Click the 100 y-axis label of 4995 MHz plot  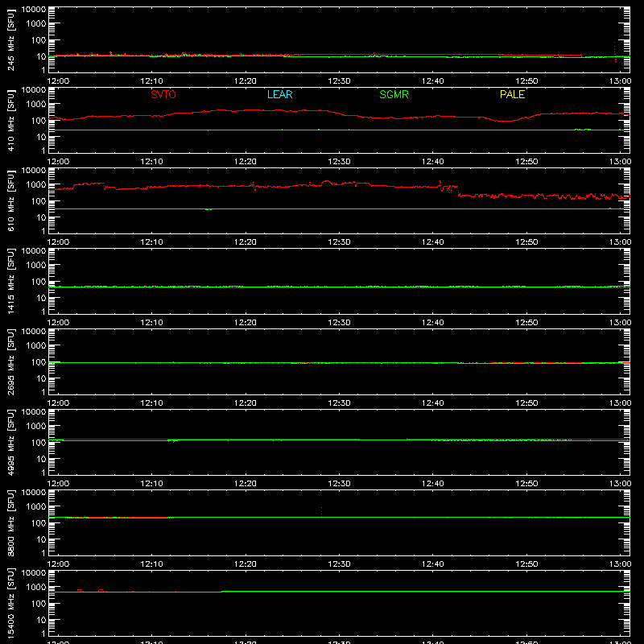click(39, 443)
